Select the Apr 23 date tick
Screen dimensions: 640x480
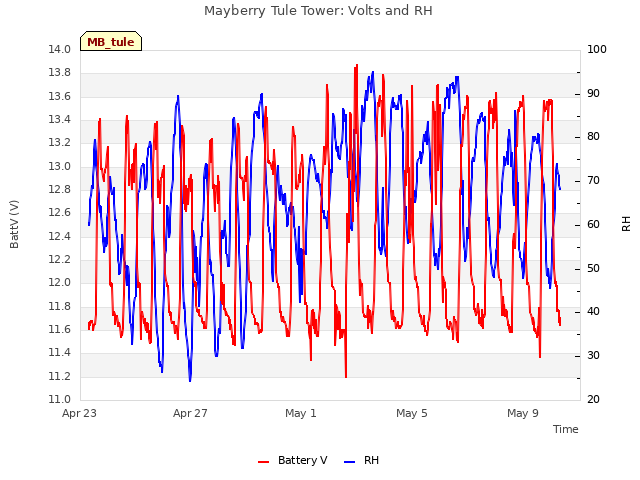click(79, 413)
